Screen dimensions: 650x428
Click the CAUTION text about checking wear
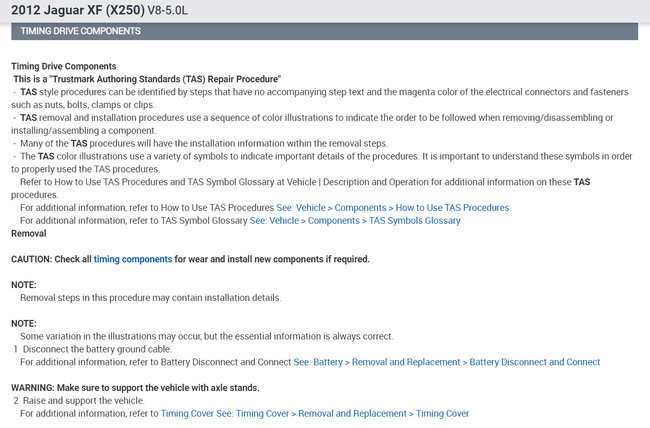[190, 259]
